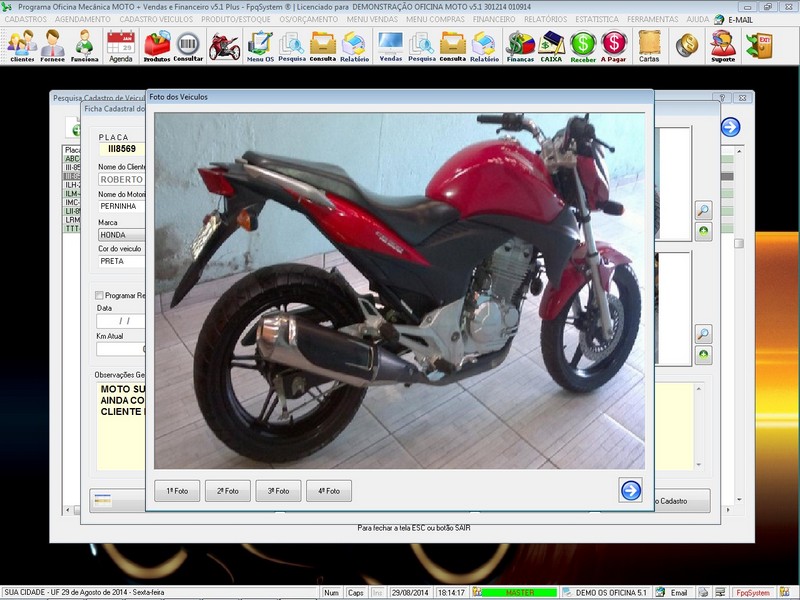This screenshot has height=600, width=800.
Task: Click the red A Pagar dollar icon
Action: (x=613, y=46)
